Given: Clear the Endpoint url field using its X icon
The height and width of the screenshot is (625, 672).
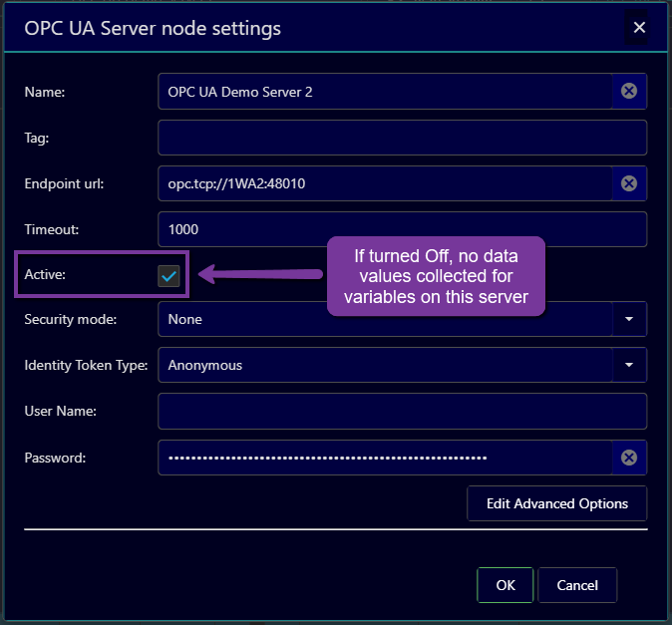Looking at the screenshot, I should tap(629, 183).
